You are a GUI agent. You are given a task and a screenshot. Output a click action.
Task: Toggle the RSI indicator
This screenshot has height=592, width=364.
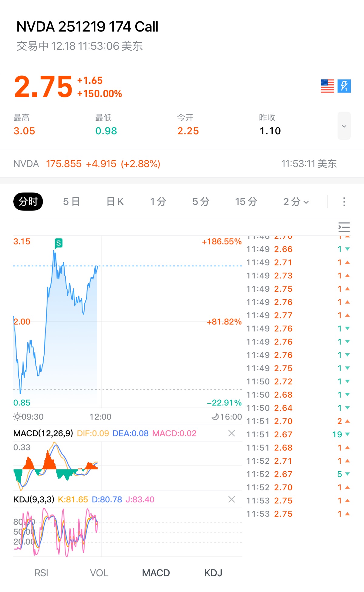[41, 573]
